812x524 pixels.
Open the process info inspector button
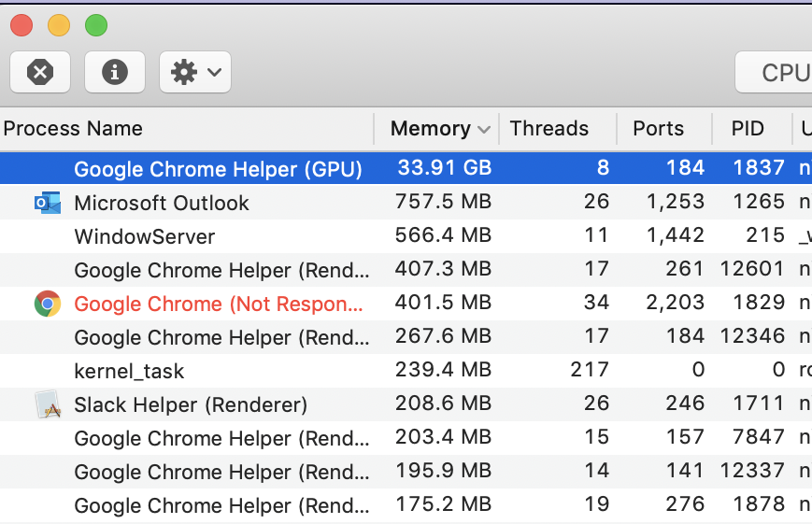point(114,72)
